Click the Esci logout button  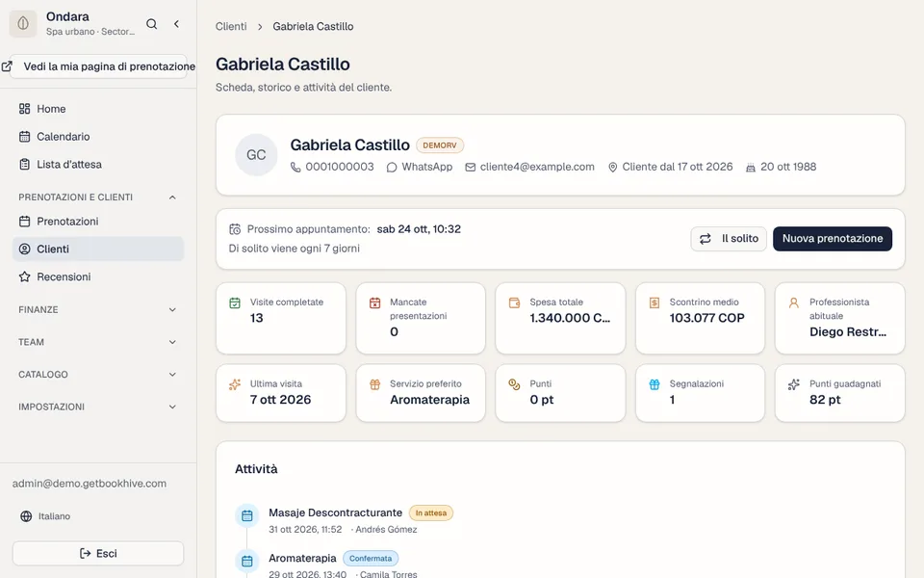(98, 553)
